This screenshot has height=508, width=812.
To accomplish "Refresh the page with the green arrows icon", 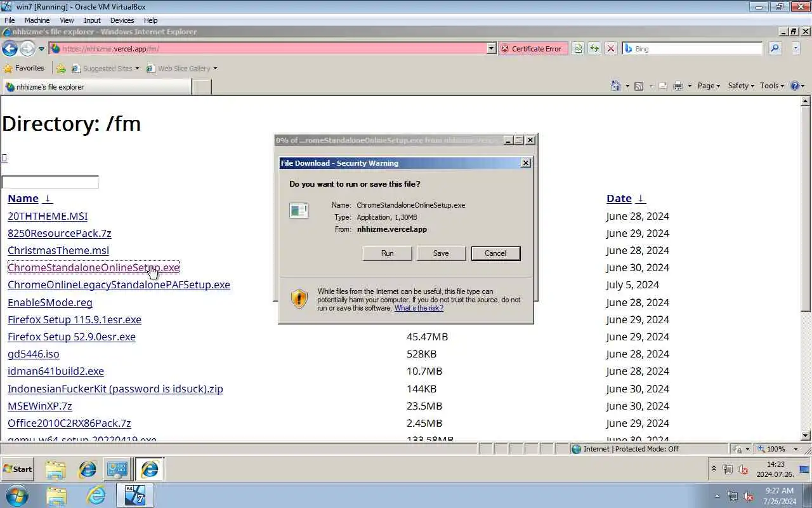I will [594, 48].
